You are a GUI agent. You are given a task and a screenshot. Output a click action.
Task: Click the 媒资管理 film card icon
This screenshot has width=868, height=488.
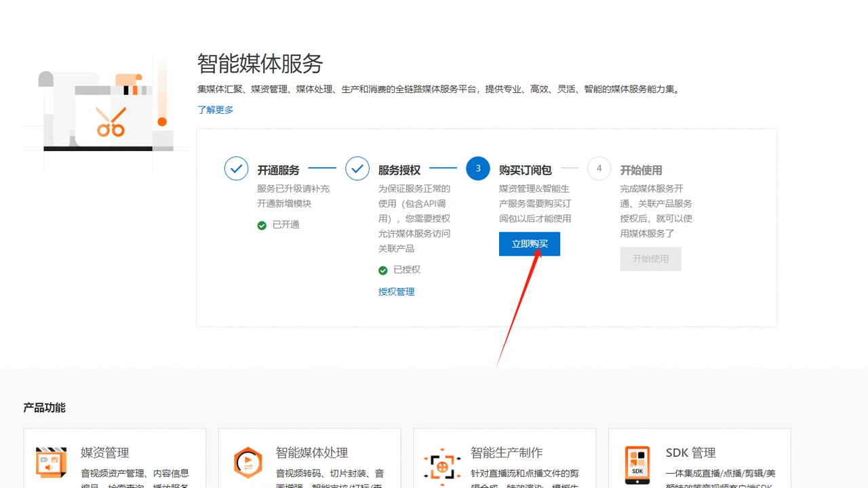click(x=52, y=463)
